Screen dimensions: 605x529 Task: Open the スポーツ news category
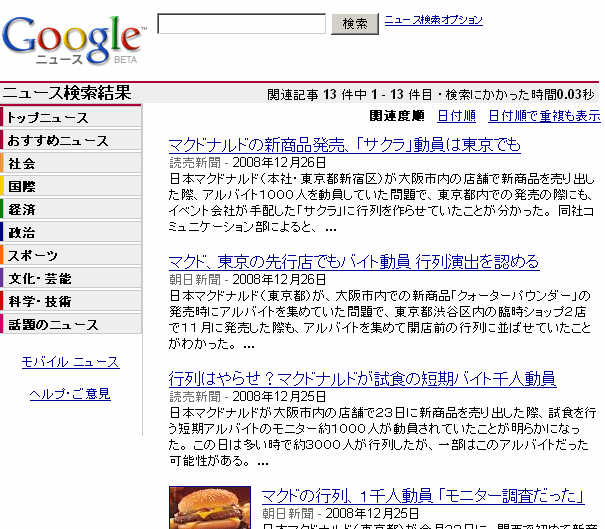pos(71,255)
